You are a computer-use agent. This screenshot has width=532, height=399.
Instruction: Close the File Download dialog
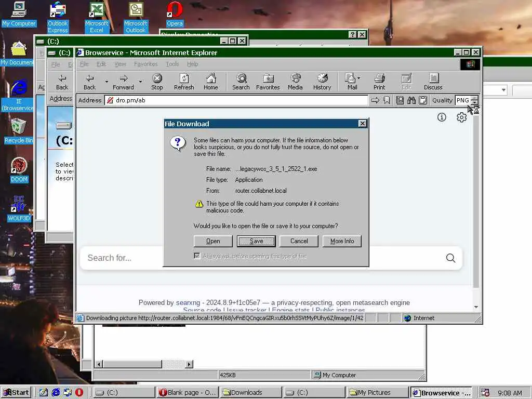click(362, 124)
